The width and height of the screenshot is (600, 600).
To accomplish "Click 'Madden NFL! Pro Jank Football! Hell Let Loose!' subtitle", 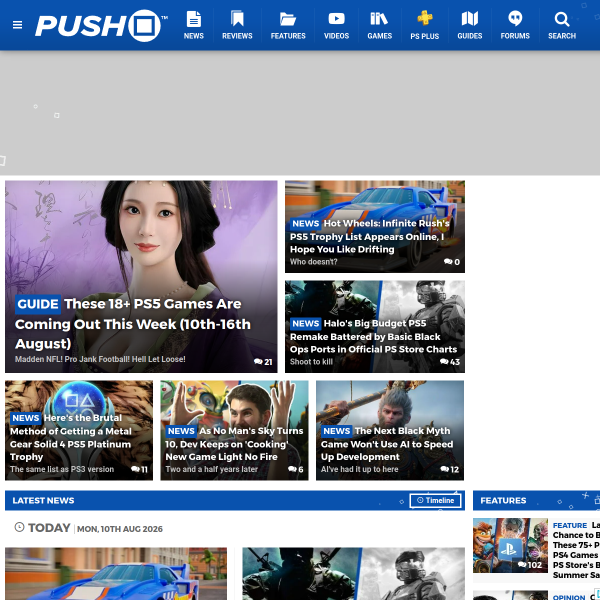I will pyautogui.click(x=100, y=359).
